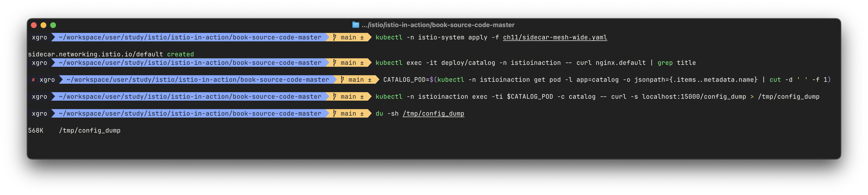Click 'jsonpath={.items..metadata.name}' text
The height and width of the screenshot is (195, 868).
696,80
